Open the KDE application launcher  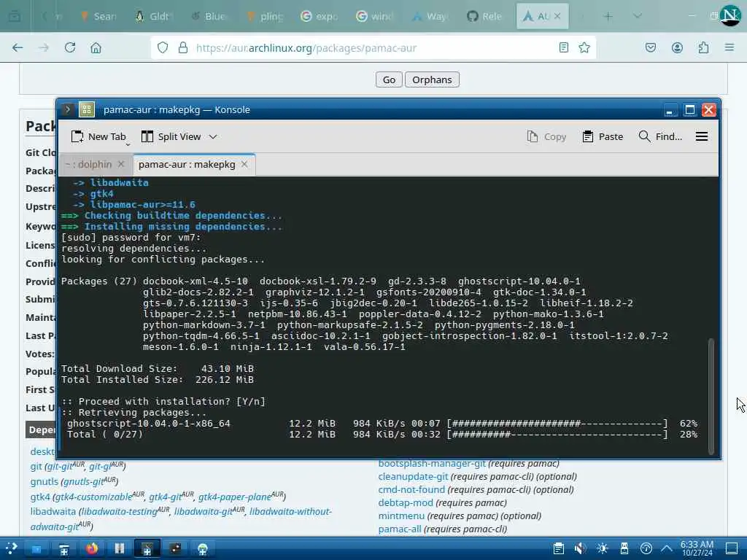[12, 548]
